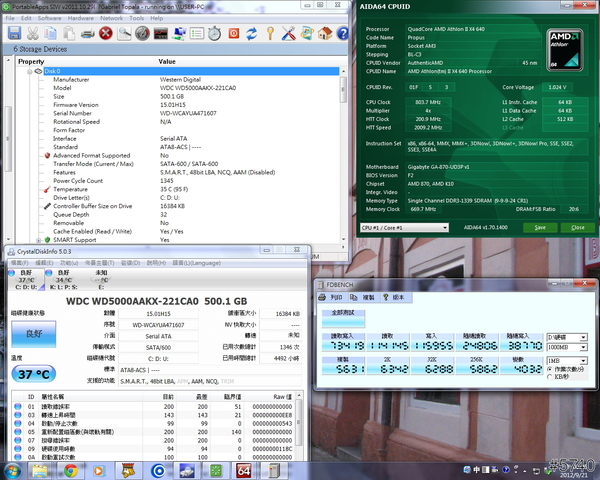The image size is (600, 480).
Task: Click the AIDA64 icon on the taskbar
Action: pyautogui.click(x=243, y=469)
